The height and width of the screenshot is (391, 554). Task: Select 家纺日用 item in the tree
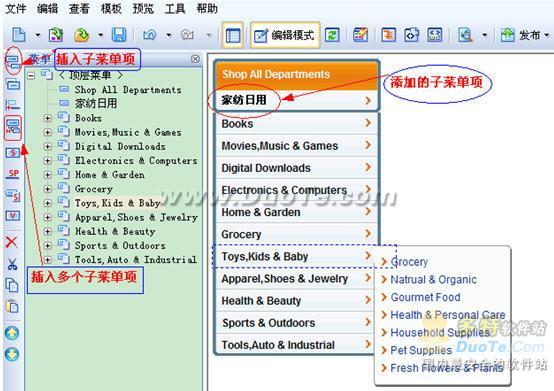point(96,103)
